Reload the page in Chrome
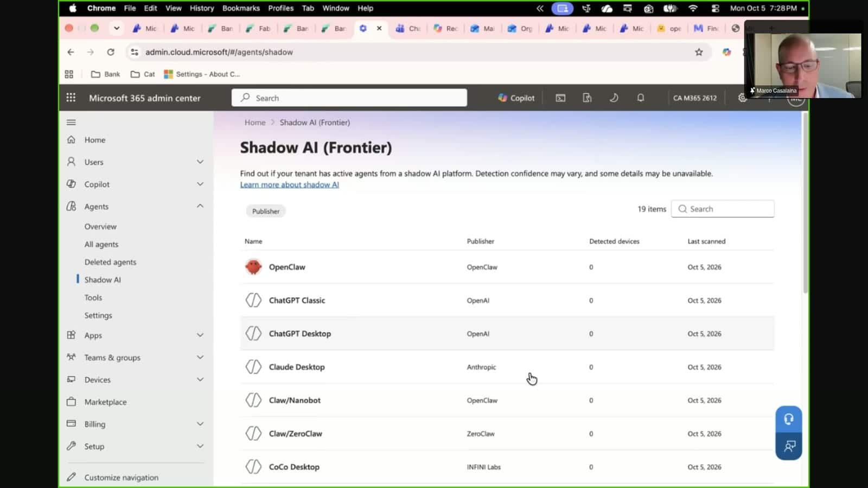This screenshot has width=868, height=488. 111,52
